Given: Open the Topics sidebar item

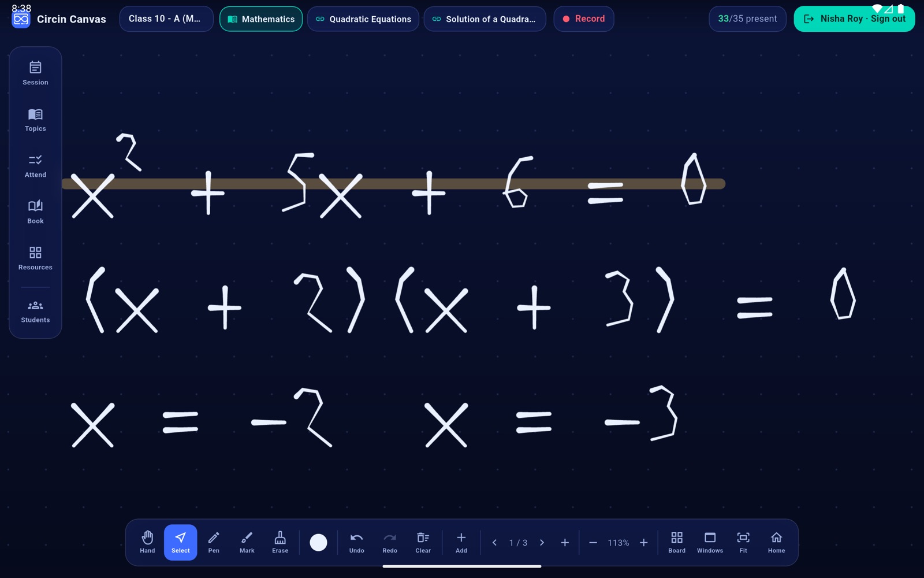Looking at the screenshot, I should [x=35, y=120].
